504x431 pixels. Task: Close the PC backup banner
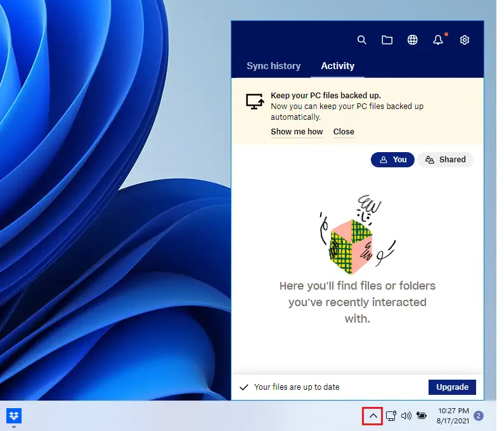click(x=344, y=132)
